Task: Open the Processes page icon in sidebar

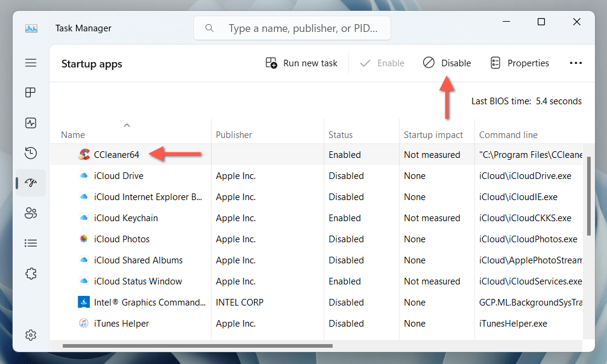Action: (x=31, y=93)
